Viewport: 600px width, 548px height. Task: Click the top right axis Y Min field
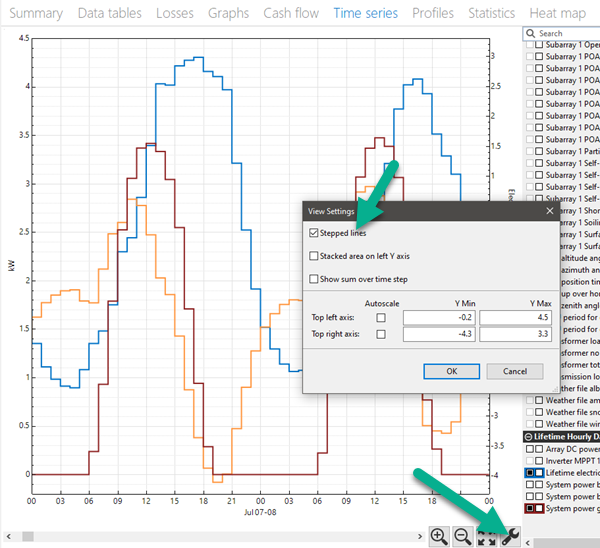pos(439,334)
